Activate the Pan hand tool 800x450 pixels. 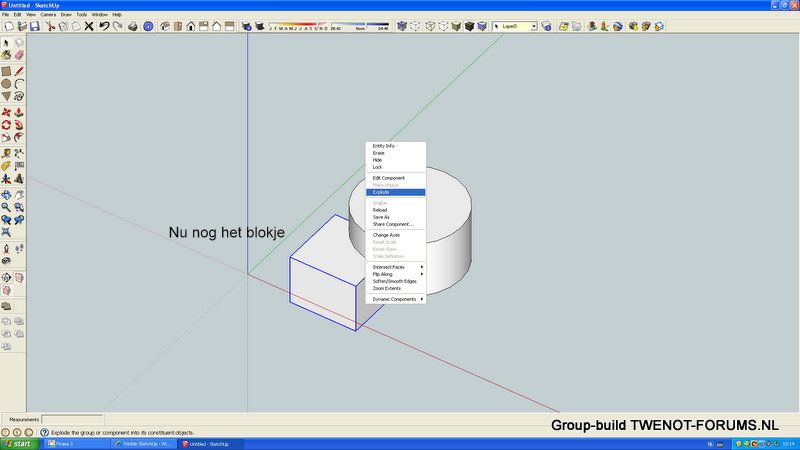19,194
